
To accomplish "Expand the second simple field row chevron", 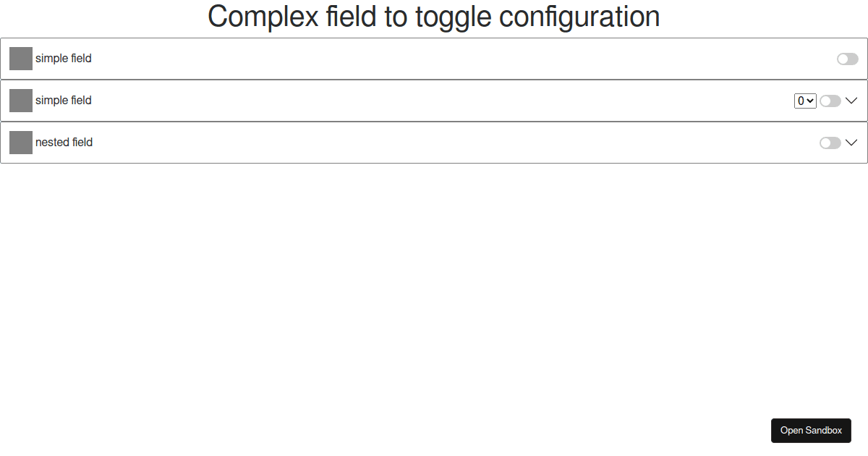I will point(852,101).
